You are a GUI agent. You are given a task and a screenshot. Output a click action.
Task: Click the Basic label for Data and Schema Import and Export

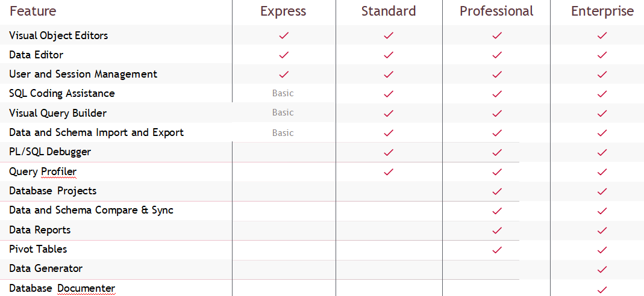283,133
